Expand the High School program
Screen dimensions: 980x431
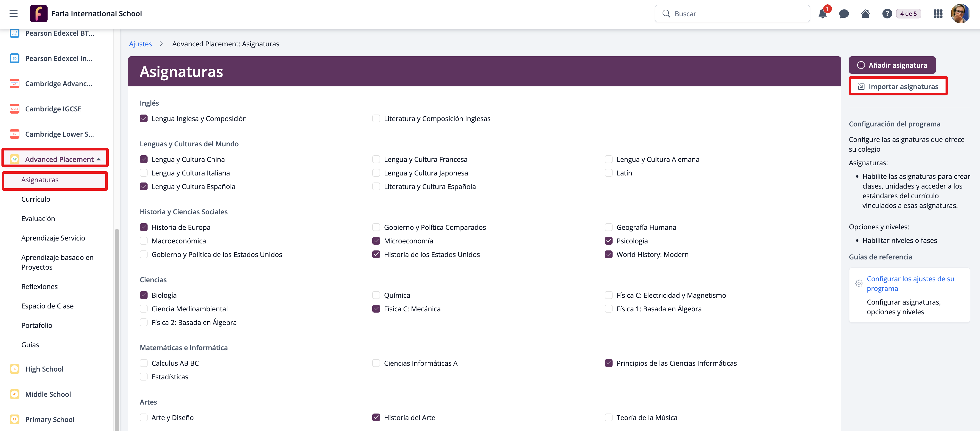pyautogui.click(x=44, y=369)
